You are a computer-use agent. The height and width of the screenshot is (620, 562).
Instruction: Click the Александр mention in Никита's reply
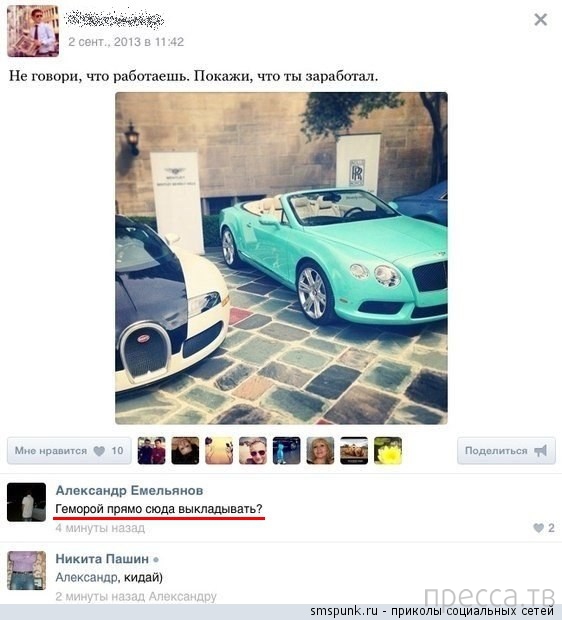pyautogui.click(x=87, y=578)
